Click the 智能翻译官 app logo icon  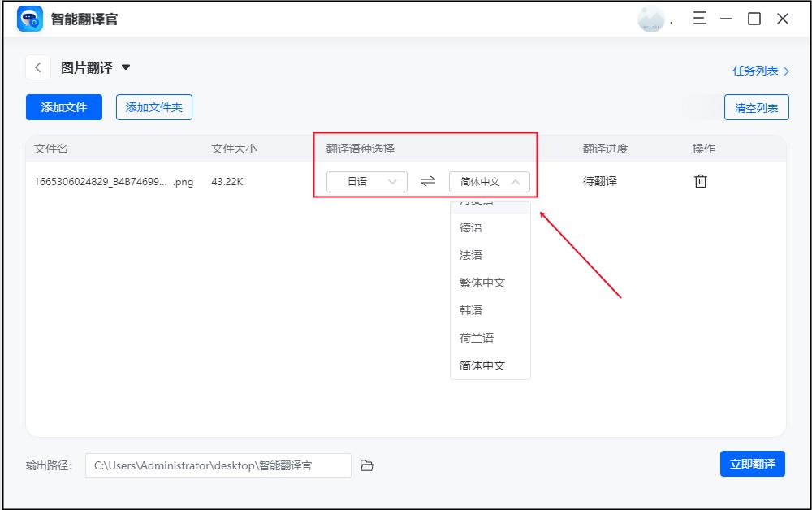pos(30,18)
